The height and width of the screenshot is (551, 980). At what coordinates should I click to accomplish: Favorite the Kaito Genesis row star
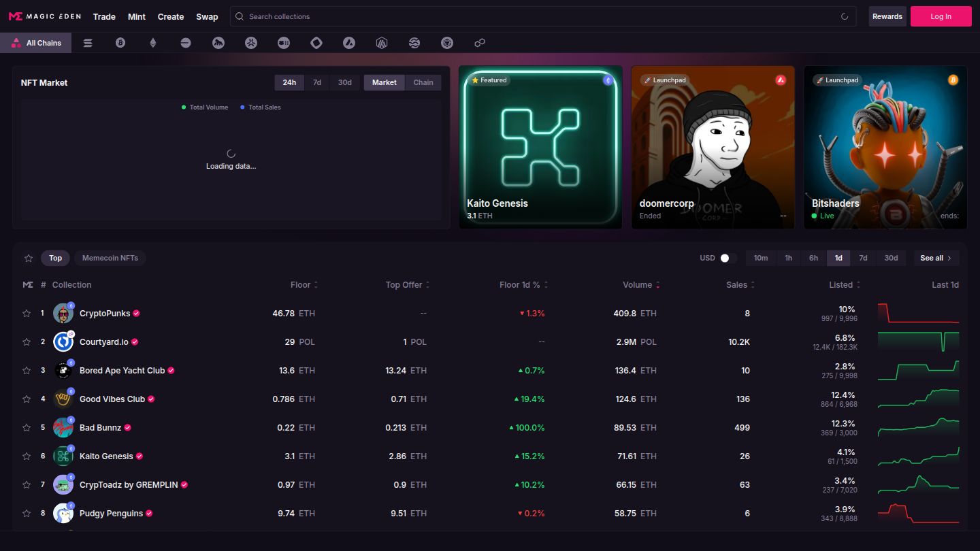click(x=27, y=456)
